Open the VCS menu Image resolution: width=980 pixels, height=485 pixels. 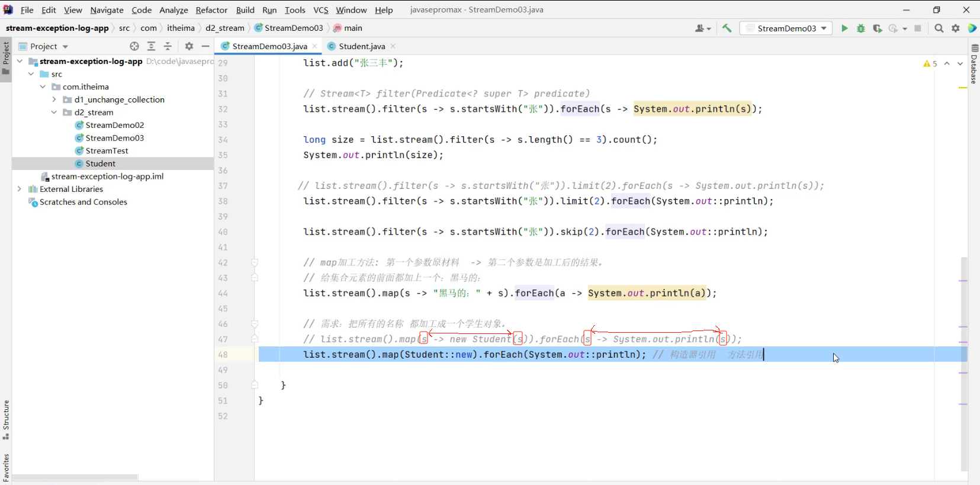coord(321,10)
